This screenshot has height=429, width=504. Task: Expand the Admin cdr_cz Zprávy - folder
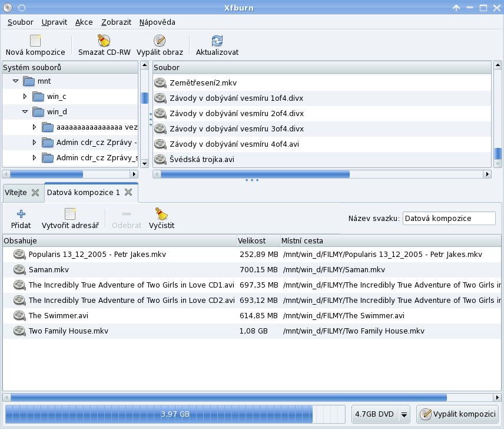[x=34, y=143]
